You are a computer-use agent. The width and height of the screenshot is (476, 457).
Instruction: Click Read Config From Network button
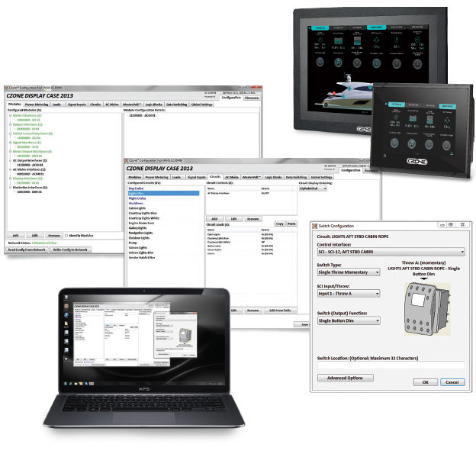[x=27, y=250]
